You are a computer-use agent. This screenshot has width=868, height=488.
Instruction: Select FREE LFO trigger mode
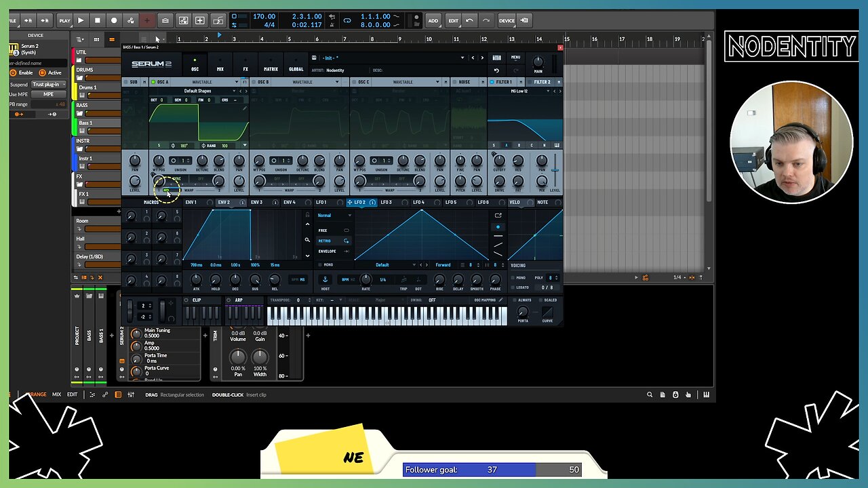tap(334, 230)
